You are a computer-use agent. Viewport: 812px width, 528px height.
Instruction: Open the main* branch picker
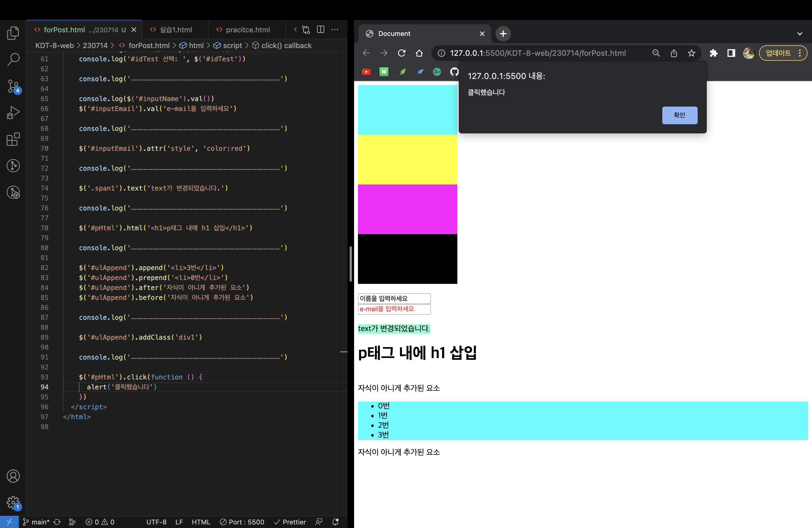tap(36, 522)
